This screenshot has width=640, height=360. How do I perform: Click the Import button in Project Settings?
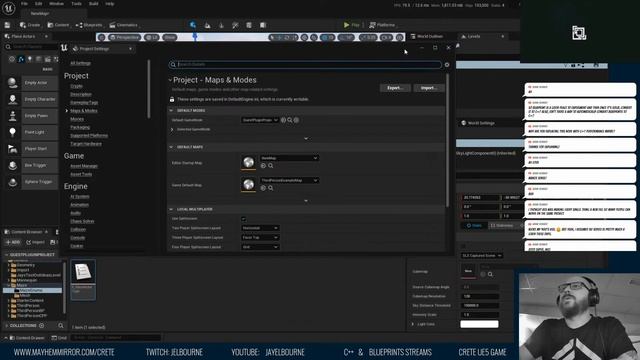(x=429, y=88)
